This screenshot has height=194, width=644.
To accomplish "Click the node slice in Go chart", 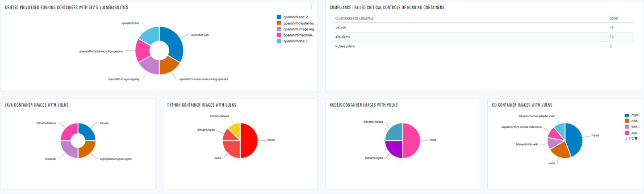I will [x=561, y=151].
